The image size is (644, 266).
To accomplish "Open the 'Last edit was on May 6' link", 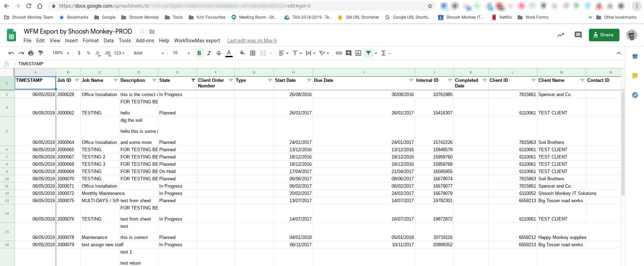I will [x=252, y=41].
